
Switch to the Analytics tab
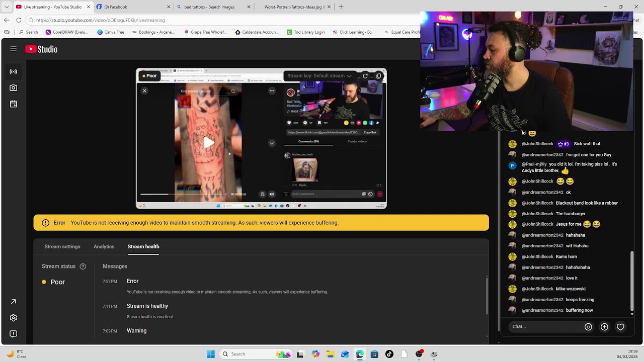tap(104, 247)
